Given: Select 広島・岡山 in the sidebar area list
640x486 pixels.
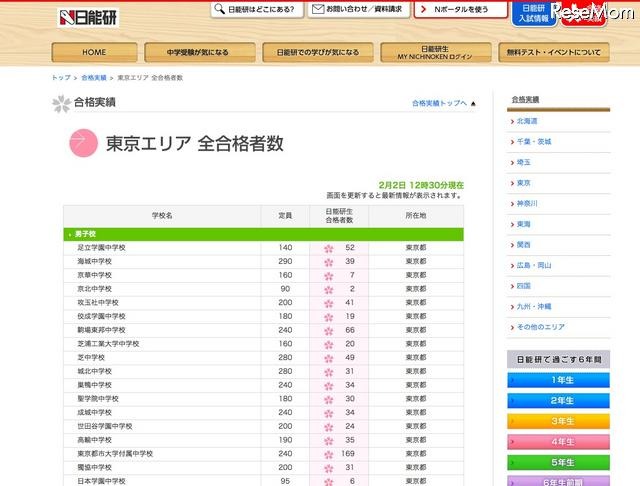Looking at the screenshot, I should pyautogui.click(x=534, y=265).
